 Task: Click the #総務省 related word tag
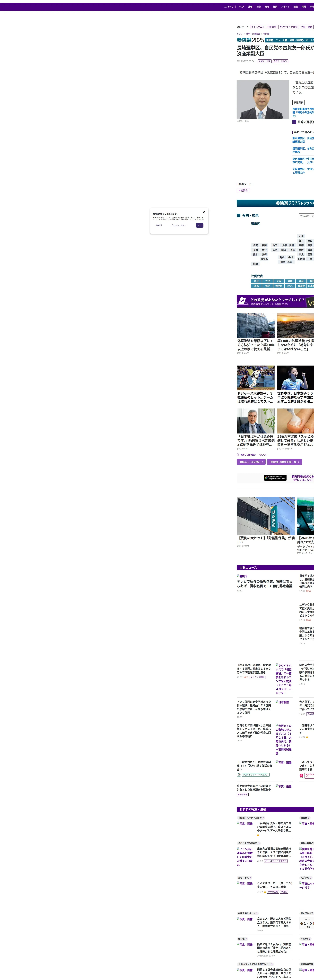(x=244, y=191)
